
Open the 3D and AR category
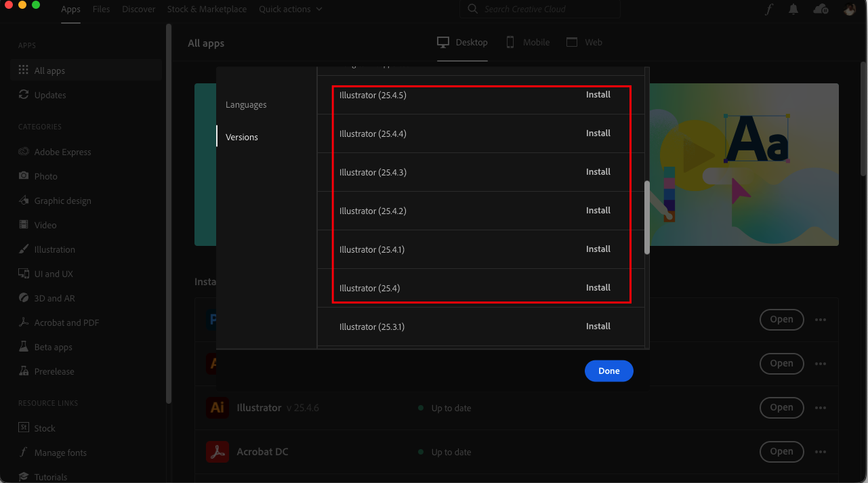(x=22, y=298)
